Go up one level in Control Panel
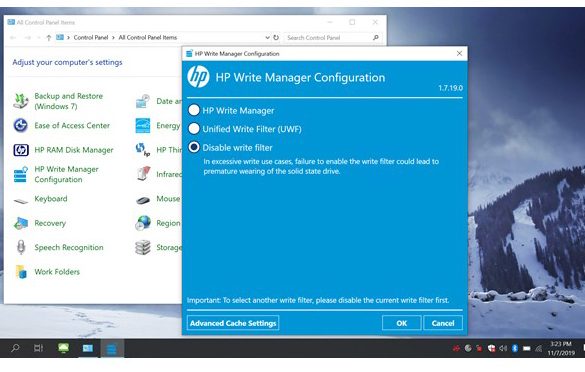 tap(49, 37)
